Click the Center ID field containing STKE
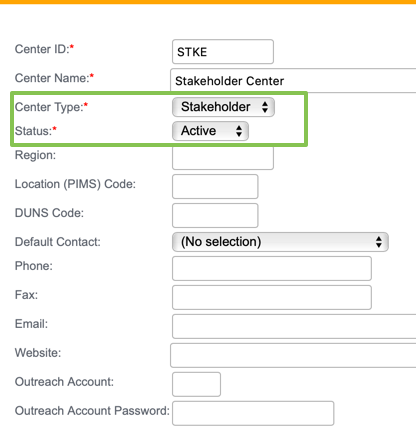Image resolution: width=416 pixels, height=435 pixels. pos(223,52)
